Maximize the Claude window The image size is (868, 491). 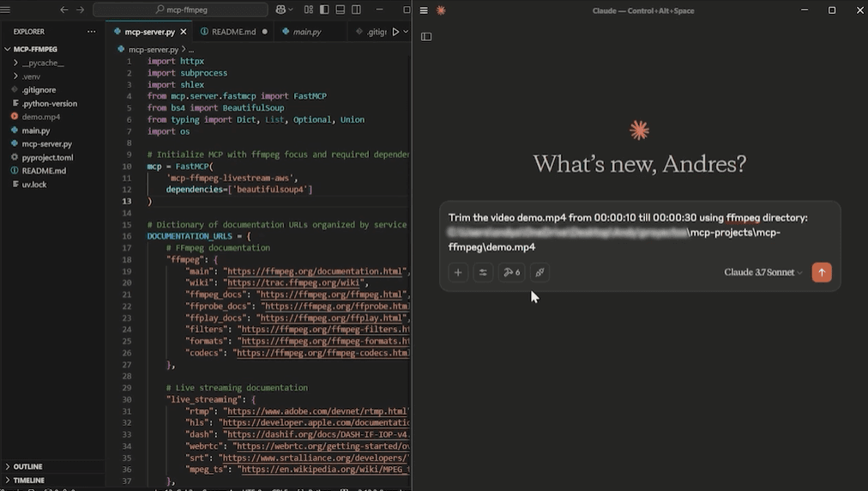[831, 10]
